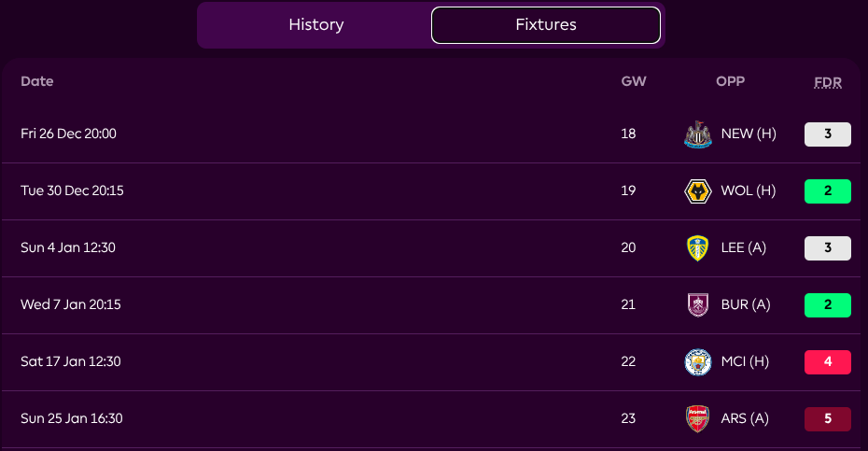Click the OPP column header
This screenshot has height=451, width=868.
click(x=730, y=81)
